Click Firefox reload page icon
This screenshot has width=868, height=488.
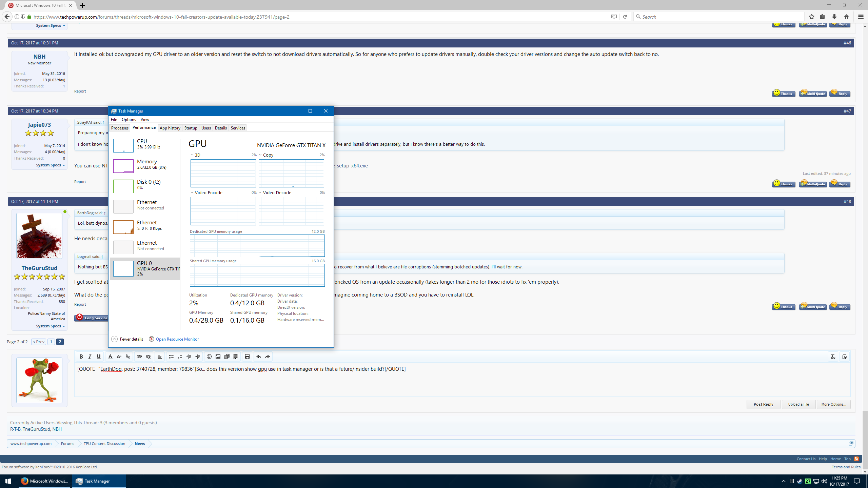coord(625,17)
